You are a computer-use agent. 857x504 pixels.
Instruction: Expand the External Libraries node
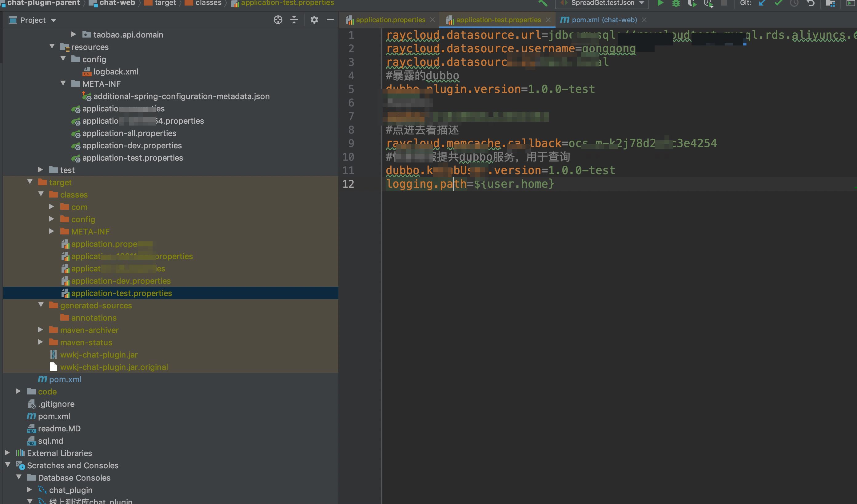click(7, 453)
